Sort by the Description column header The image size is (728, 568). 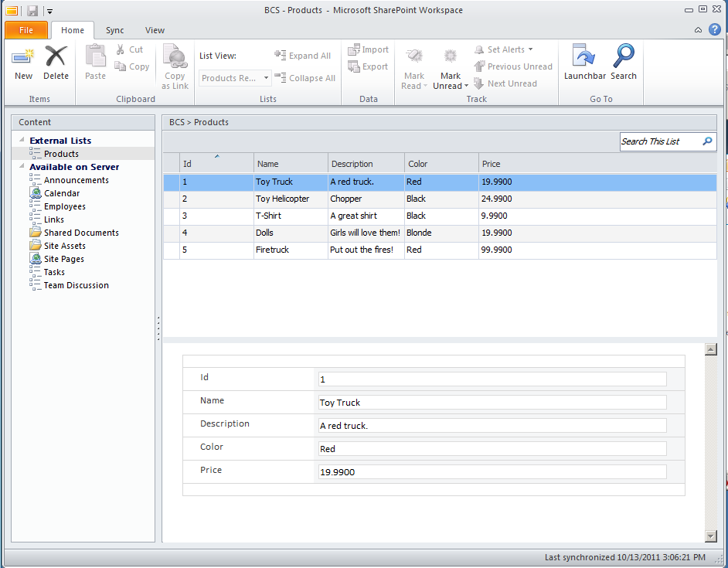[366, 164]
